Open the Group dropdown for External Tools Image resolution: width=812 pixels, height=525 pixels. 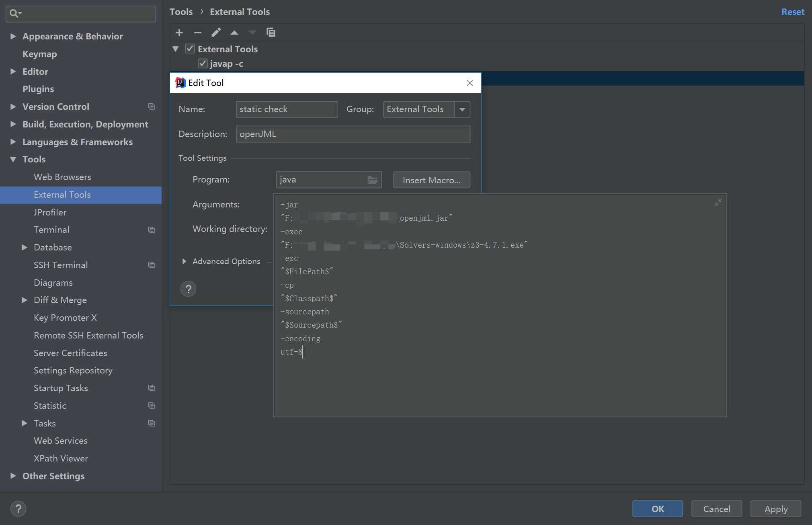[463, 109]
